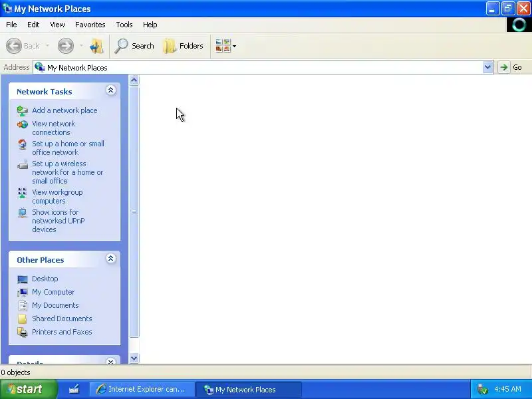The height and width of the screenshot is (399, 532).
Task: Toggle the Folders pane button
Action: (184, 46)
